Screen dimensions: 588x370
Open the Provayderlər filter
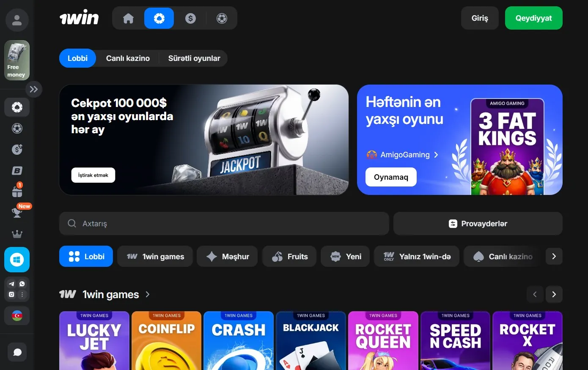[x=478, y=224]
